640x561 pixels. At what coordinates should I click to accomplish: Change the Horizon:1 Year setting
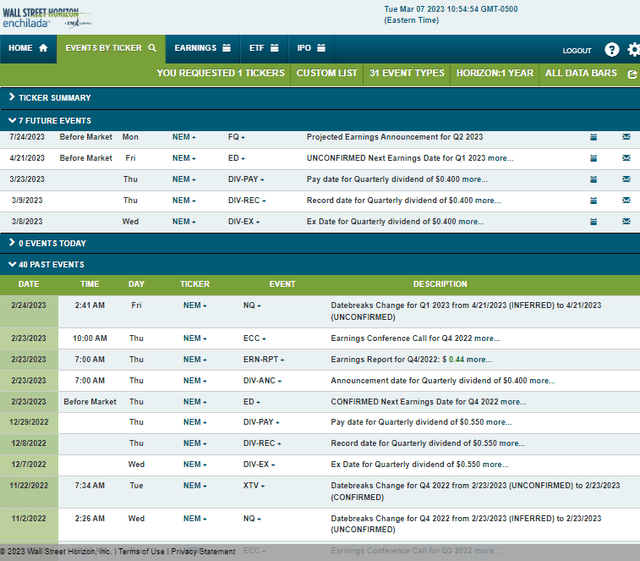click(495, 73)
